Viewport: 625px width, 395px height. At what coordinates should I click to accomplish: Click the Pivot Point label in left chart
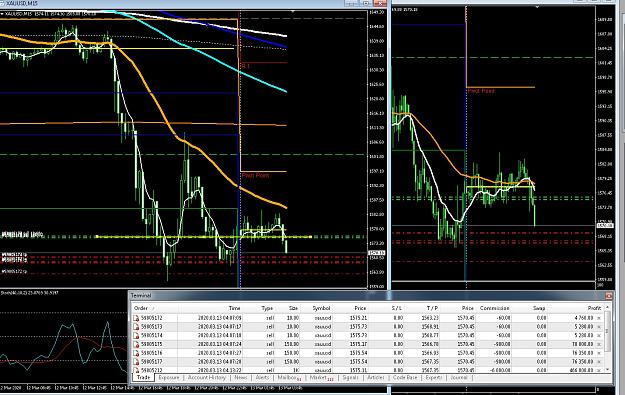click(x=256, y=175)
